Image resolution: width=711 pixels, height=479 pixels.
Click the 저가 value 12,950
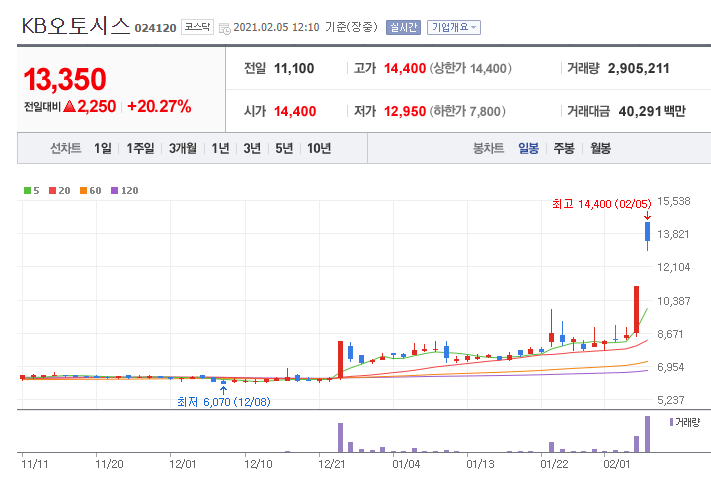point(405,111)
